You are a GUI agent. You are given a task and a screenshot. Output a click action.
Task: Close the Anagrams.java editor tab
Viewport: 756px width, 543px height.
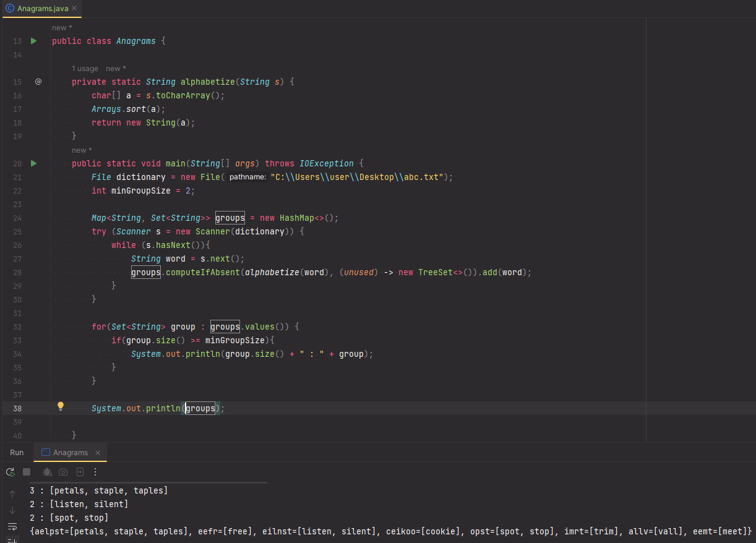pos(74,9)
